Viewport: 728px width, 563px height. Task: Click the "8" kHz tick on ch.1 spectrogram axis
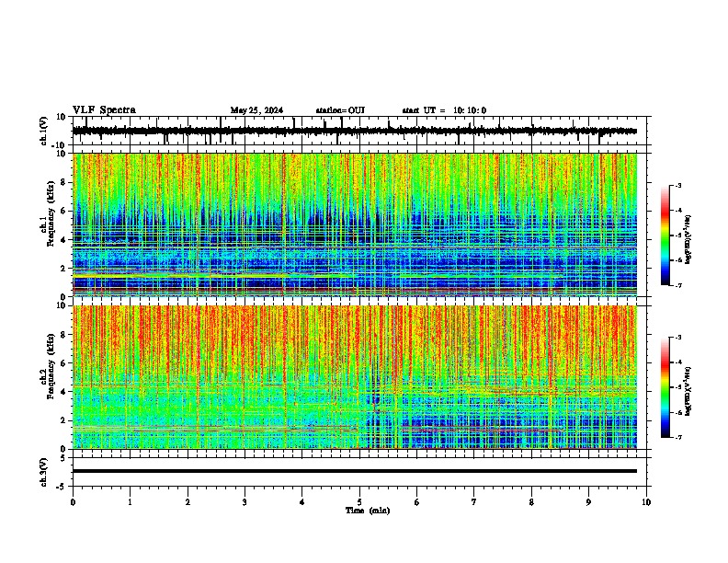coord(63,182)
